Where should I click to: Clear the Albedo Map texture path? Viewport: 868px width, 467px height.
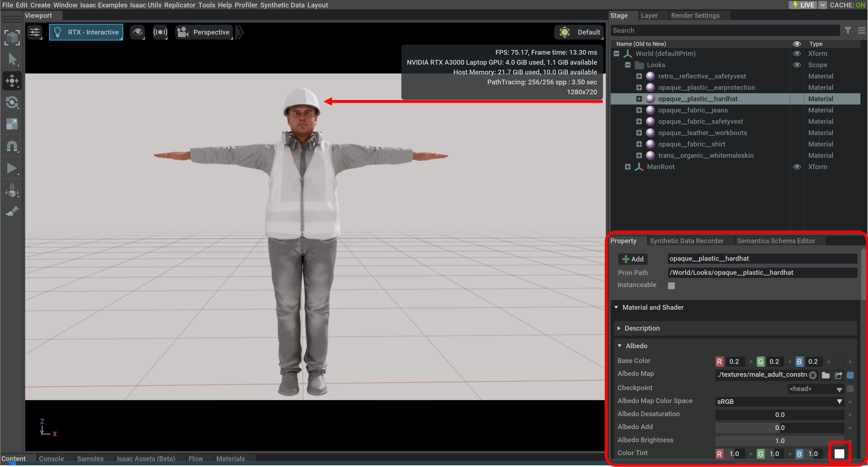click(x=813, y=375)
